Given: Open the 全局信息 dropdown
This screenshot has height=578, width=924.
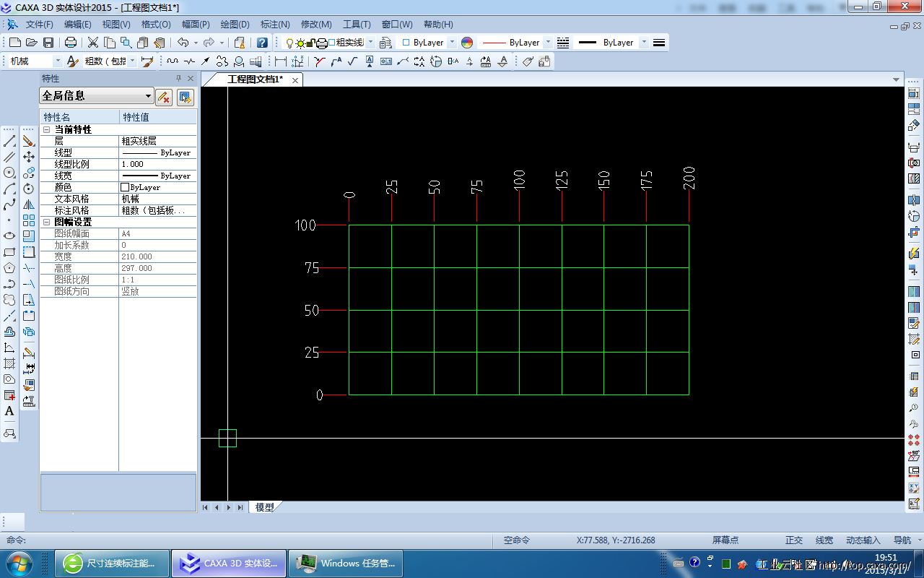Looking at the screenshot, I should tap(148, 96).
